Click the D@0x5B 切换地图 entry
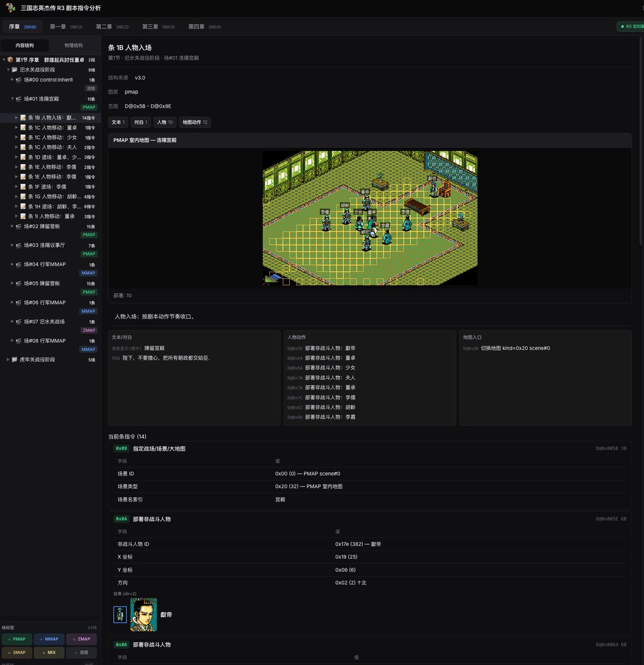The width and height of the screenshot is (644, 665). [x=507, y=349]
